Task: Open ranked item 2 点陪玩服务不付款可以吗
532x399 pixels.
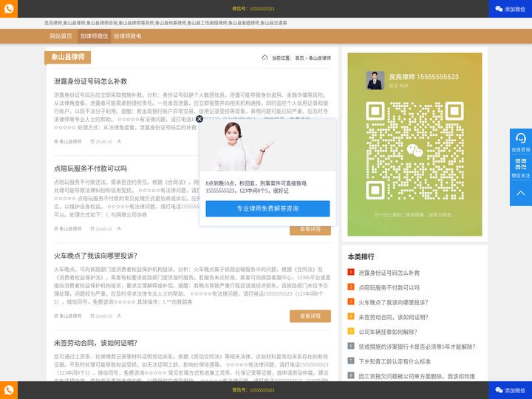Action: [x=389, y=287]
